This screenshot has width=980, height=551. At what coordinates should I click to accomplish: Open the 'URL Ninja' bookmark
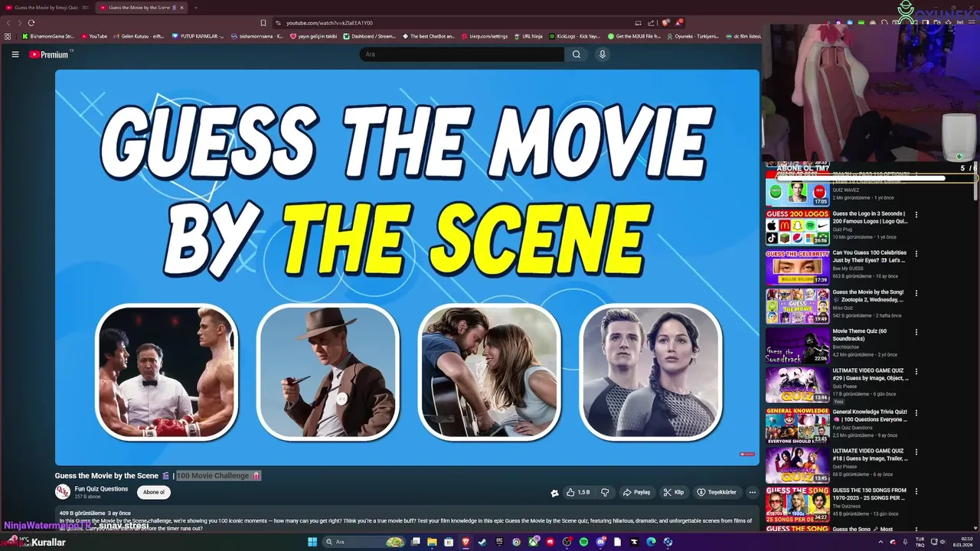528,36
